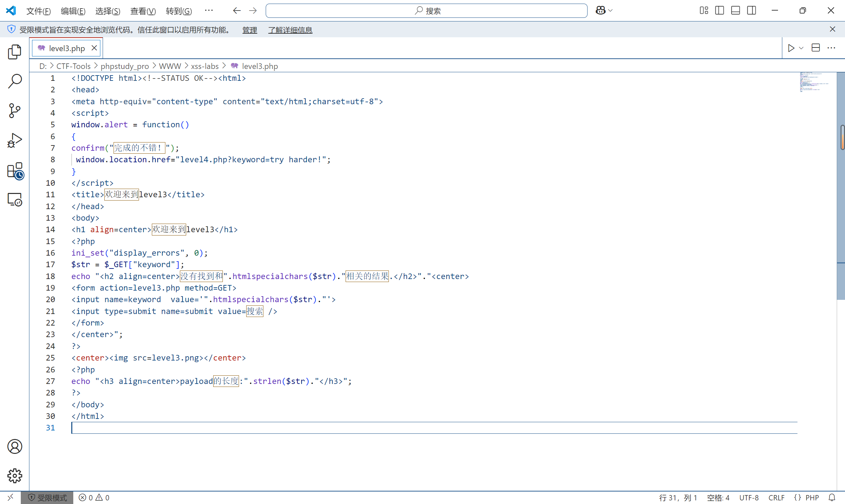Click the Accounts icon
Screen dimensions: 845x504
14,446
